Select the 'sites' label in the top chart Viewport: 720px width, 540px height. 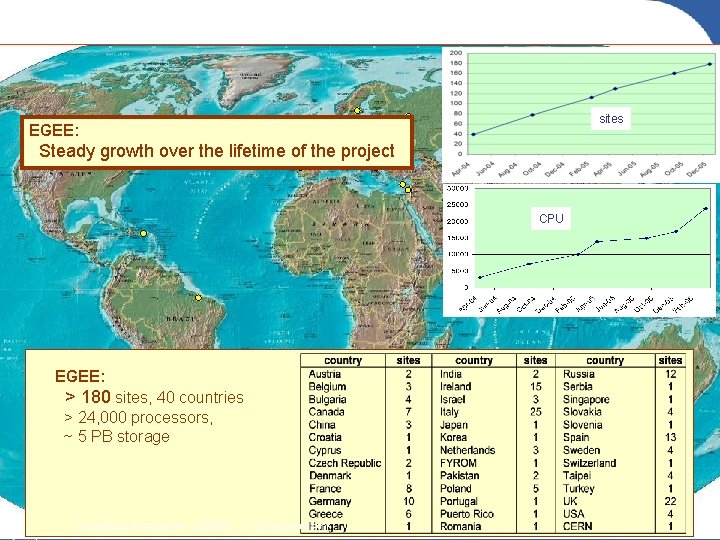[611, 118]
